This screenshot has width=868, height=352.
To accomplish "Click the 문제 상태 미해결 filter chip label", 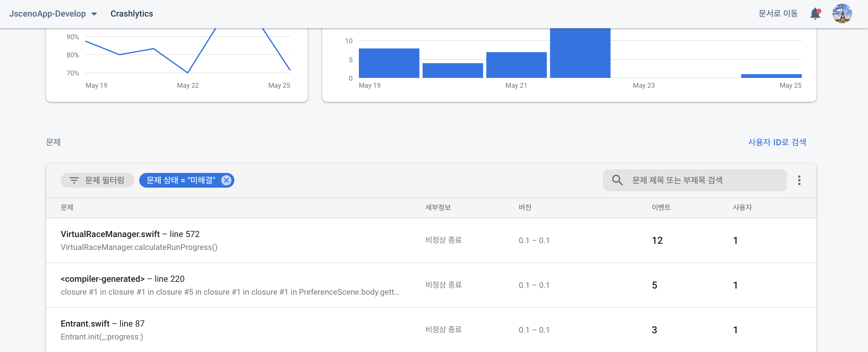I will [x=181, y=180].
